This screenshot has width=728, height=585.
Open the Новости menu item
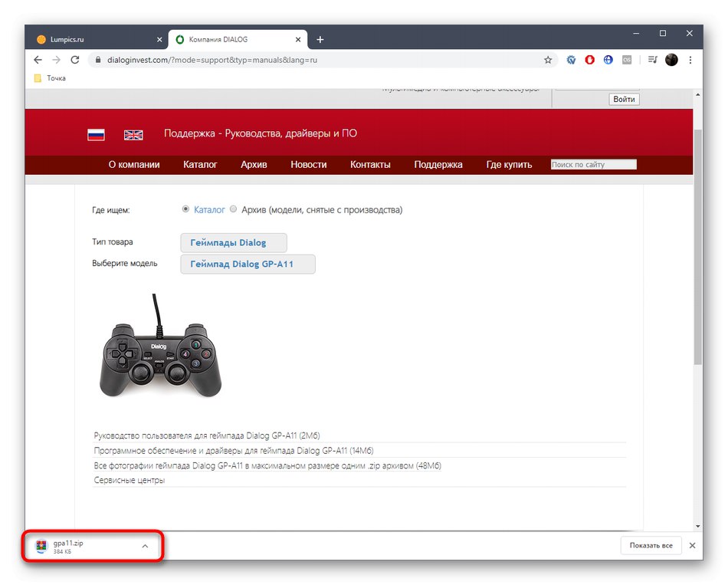[x=309, y=165]
